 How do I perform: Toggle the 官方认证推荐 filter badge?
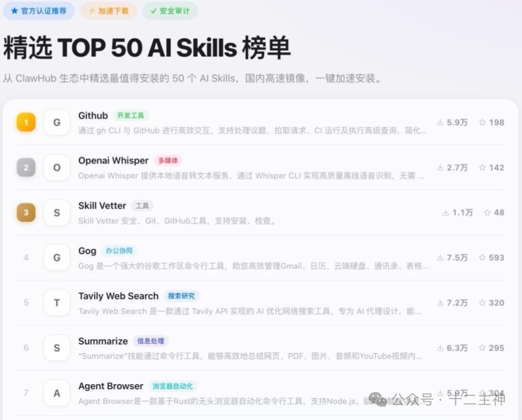click(x=38, y=11)
